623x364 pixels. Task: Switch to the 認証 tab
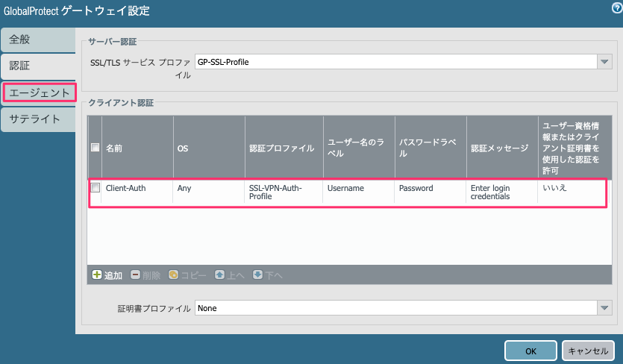[38, 66]
